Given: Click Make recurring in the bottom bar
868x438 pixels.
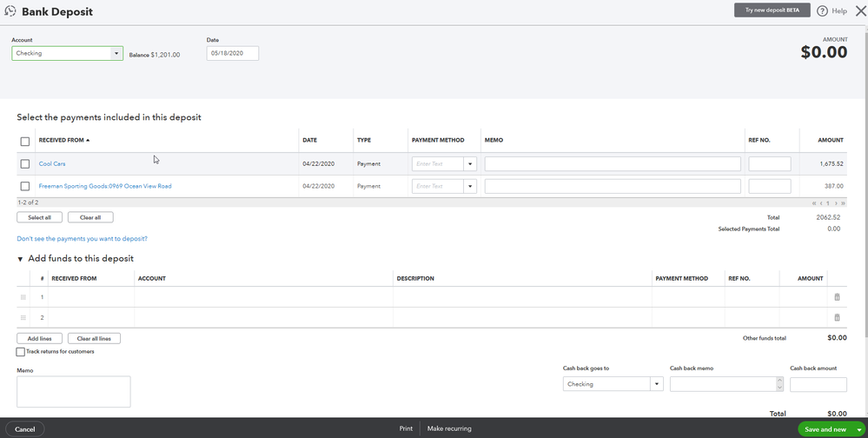Looking at the screenshot, I should tap(449, 428).
